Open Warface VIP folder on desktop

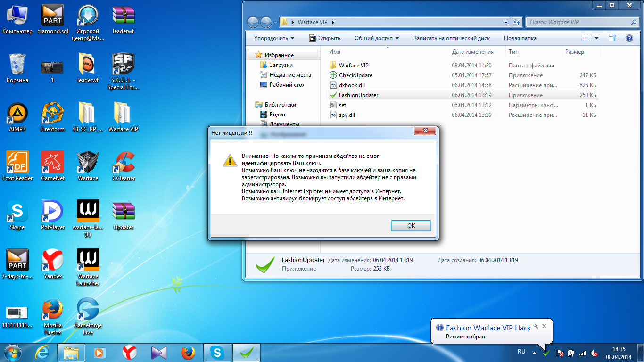[x=124, y=117]
